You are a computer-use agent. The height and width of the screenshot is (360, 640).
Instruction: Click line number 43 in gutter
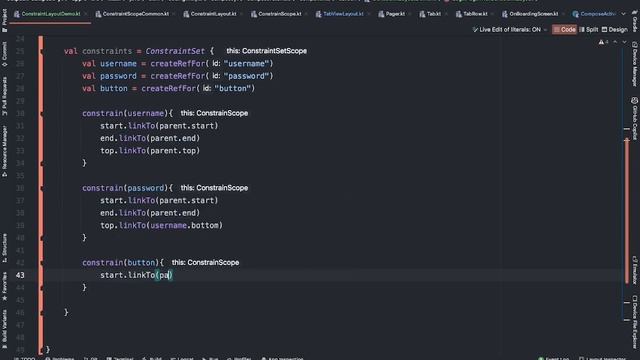pos(20,275)
